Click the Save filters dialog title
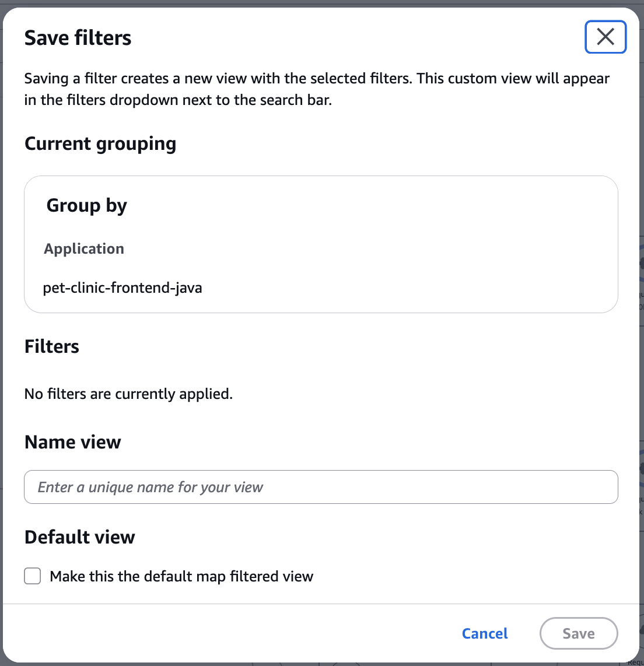 pos(78,37)
